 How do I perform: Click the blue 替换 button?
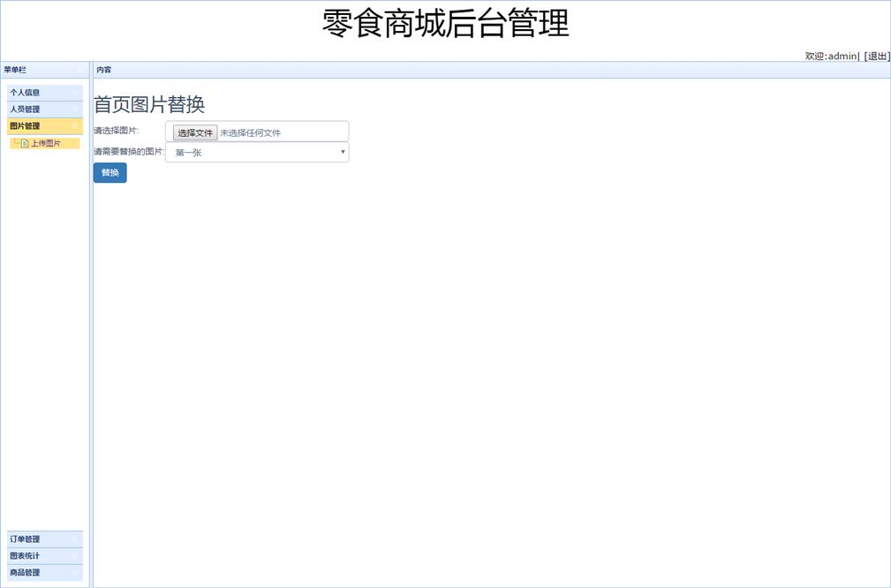tap(109, 173)
